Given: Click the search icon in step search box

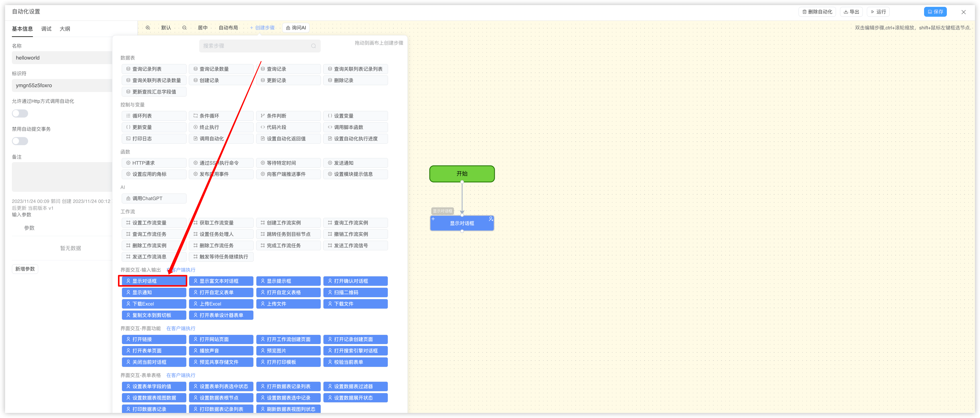Looking at the screenshot, I should click(314, 46).
